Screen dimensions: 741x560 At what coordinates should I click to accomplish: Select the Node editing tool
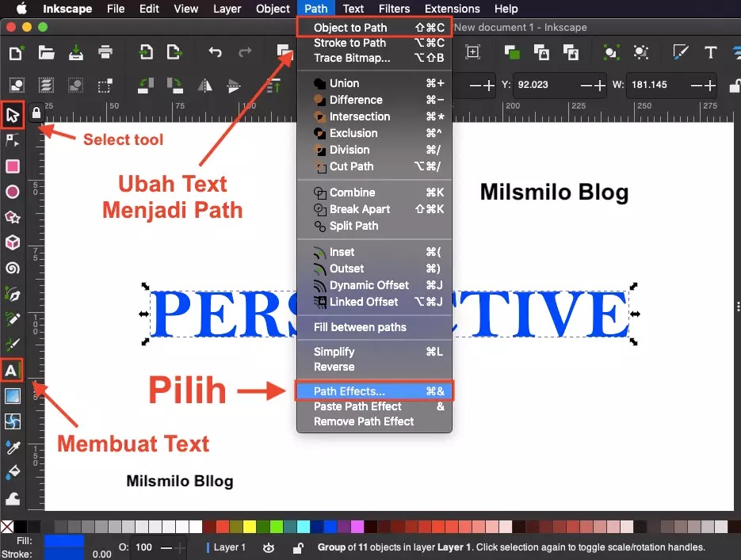point(13,140)
